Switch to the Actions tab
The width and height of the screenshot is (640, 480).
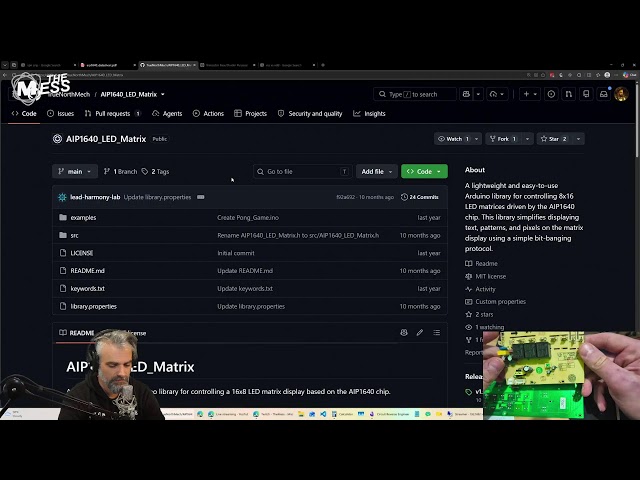(x=208, y=113)
